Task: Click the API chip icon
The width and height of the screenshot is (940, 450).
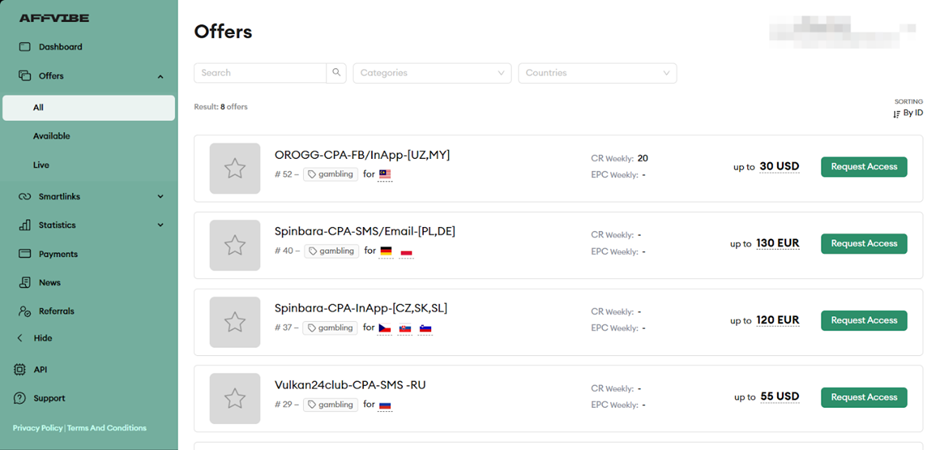Action: click(20, 369)
